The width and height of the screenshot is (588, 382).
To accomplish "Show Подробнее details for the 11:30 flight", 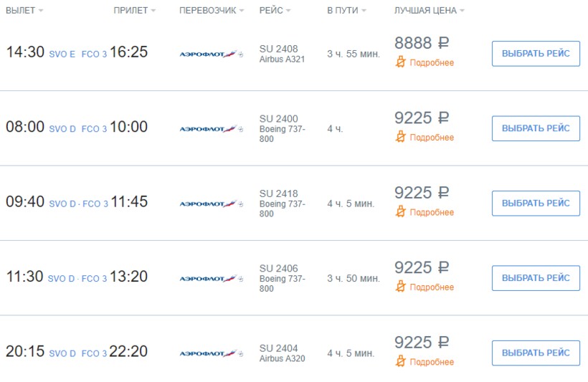I will pos(432,287).
